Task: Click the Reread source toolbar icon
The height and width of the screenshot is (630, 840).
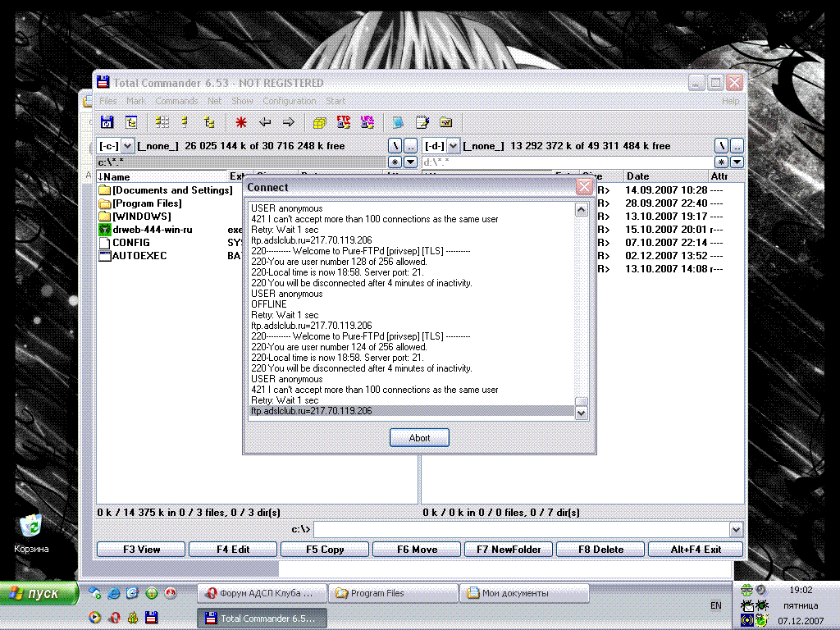Action: click(107, 123)
